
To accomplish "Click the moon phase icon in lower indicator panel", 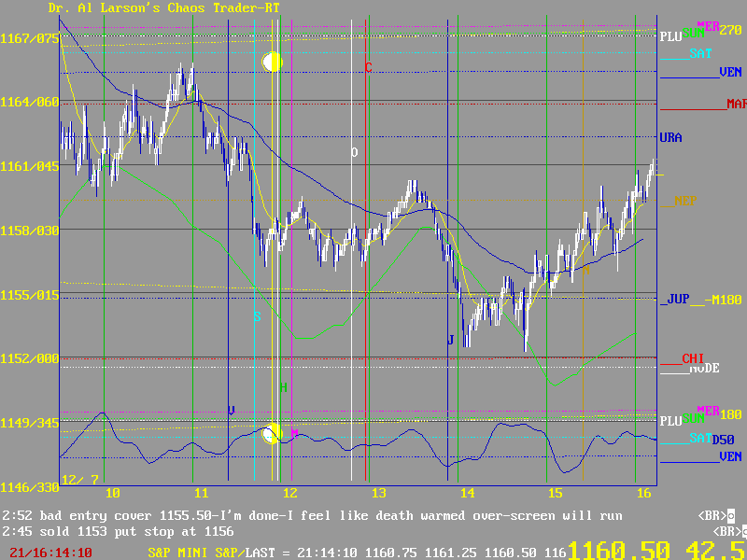I will click(x=272, y=433).
